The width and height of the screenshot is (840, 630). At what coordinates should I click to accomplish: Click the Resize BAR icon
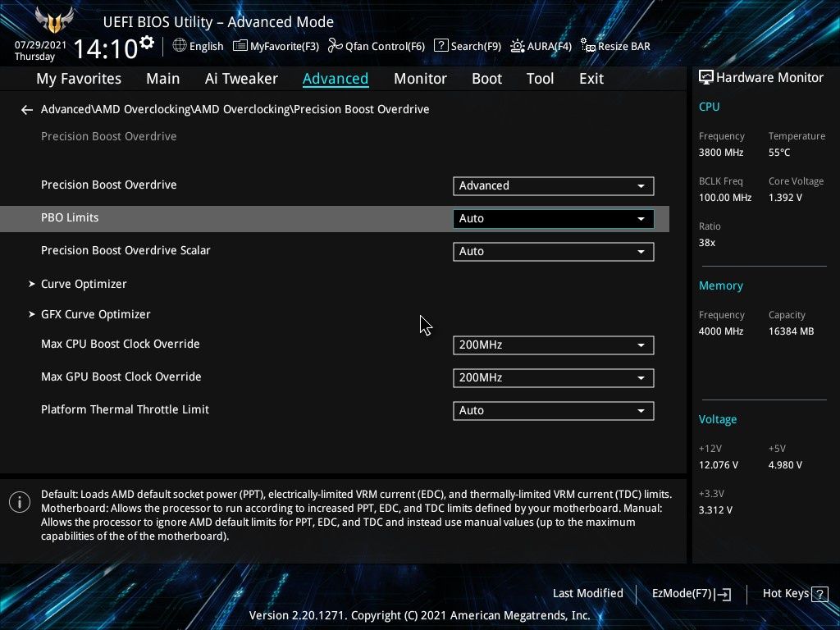click(587, 46)
